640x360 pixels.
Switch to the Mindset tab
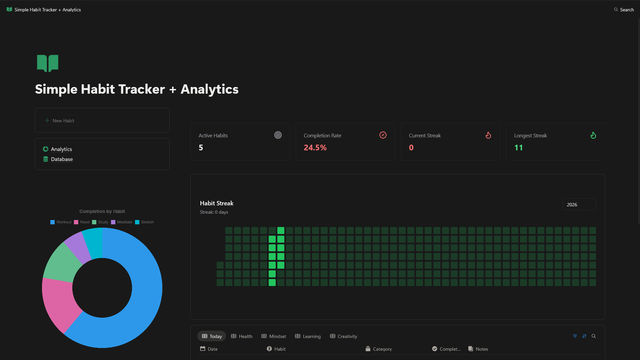(x=273, y=336)
